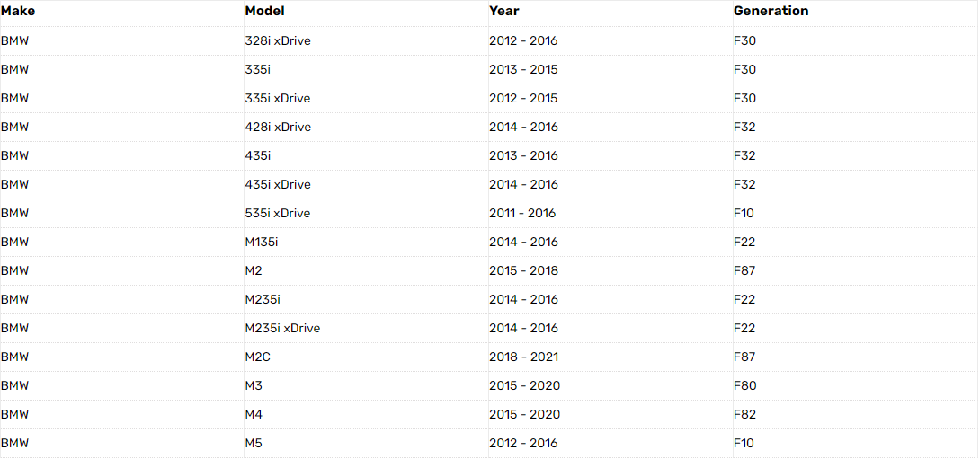980x459 pixels.
Task: Select the M2C model cell
Action: 257,357
